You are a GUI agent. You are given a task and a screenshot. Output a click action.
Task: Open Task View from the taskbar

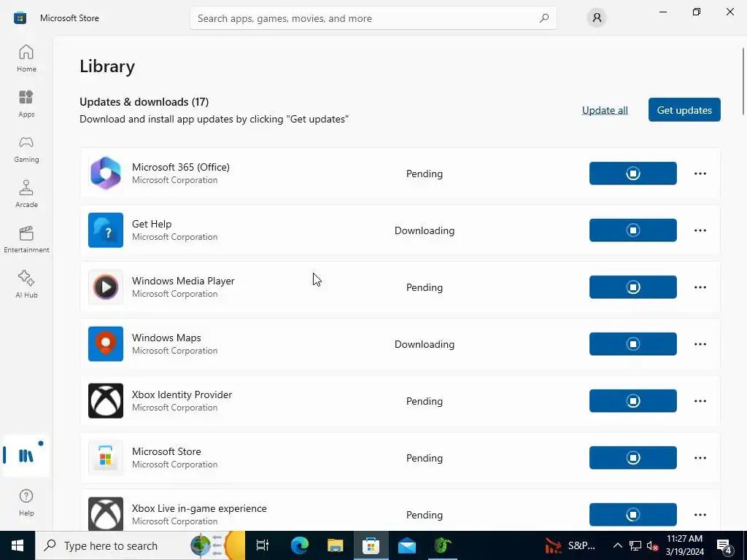pyautogui.click(x=263, y=545)
